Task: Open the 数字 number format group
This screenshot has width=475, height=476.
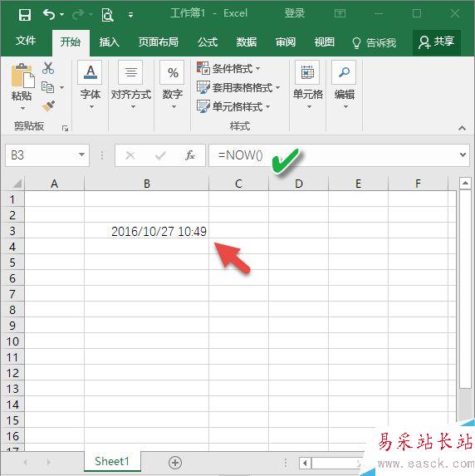Action: pyautogui.click(x=172, y=86)
